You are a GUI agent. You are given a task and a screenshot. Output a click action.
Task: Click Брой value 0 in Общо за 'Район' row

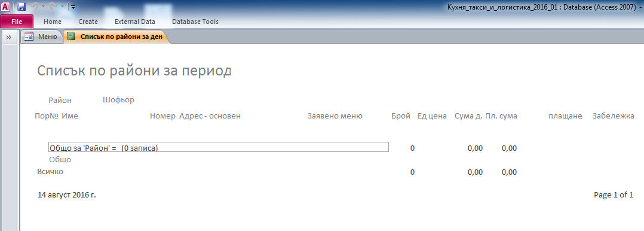coord(412,148)
